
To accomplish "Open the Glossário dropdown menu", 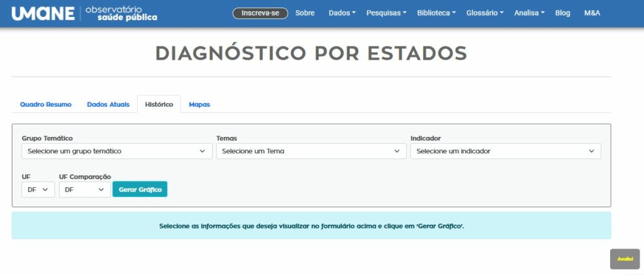I will pos(485,13).
